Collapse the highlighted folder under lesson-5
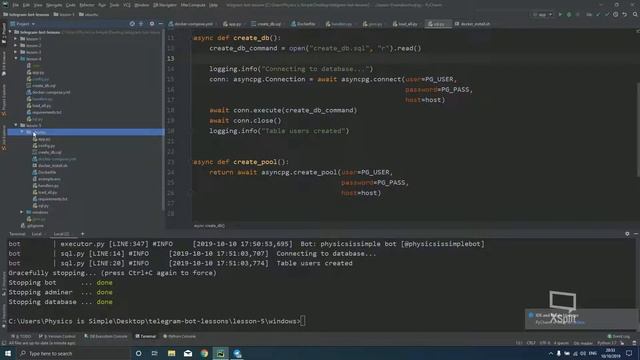 [x=22, y=132]
